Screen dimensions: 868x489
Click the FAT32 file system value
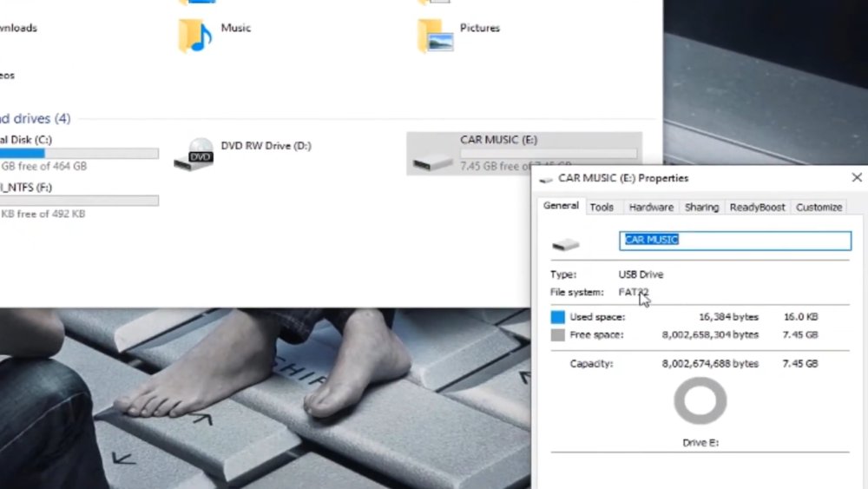click(x=634, y=292)
